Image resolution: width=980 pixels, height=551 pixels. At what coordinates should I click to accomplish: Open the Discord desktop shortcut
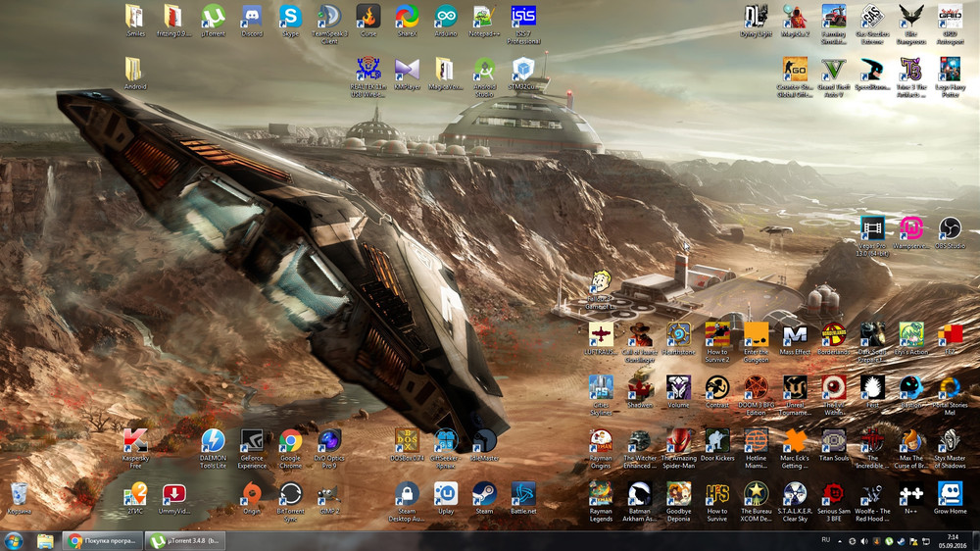(251, 17)
